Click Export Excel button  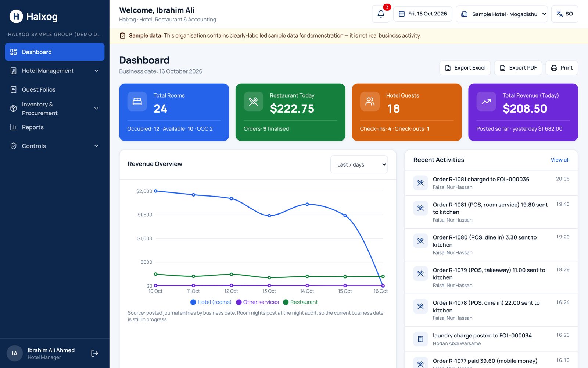coord(465,68)
